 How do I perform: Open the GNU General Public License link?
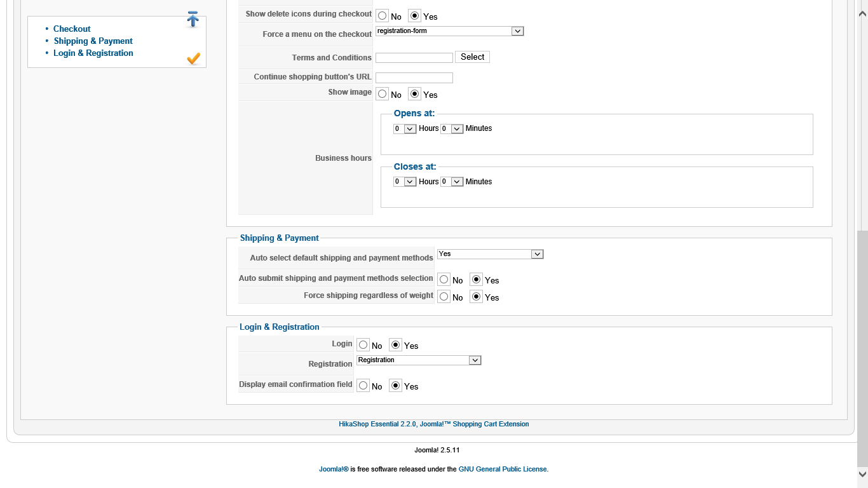pos(503,469)
